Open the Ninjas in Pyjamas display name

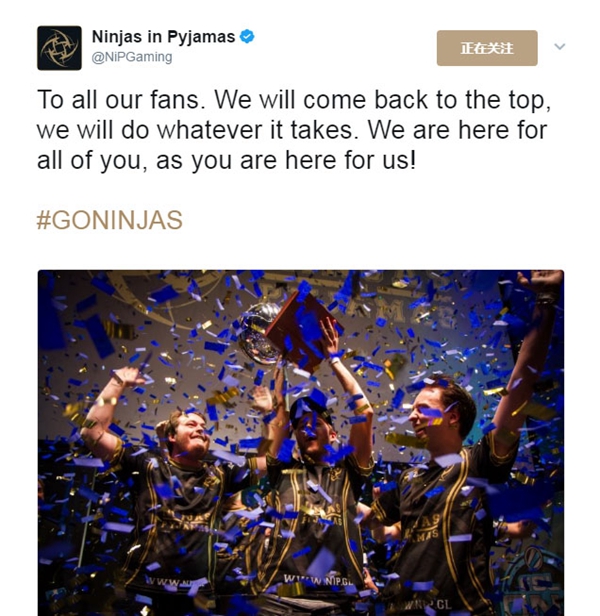point(163,37)
